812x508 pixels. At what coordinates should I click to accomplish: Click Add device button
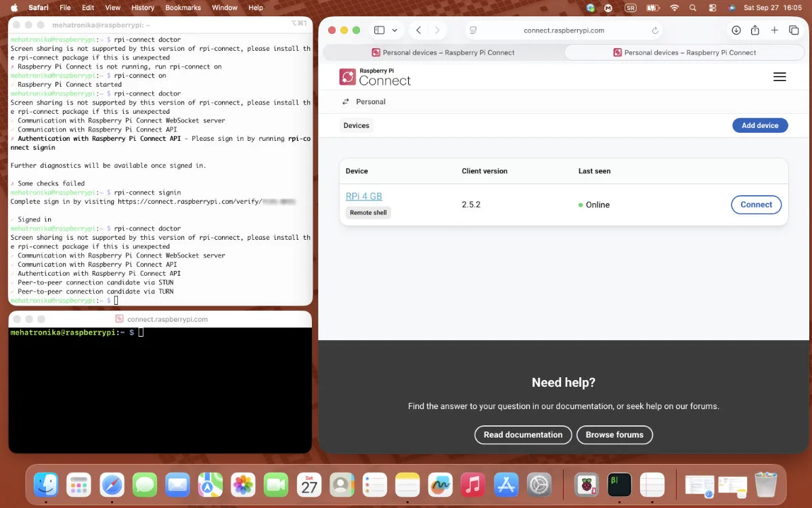tap(760, 125)
